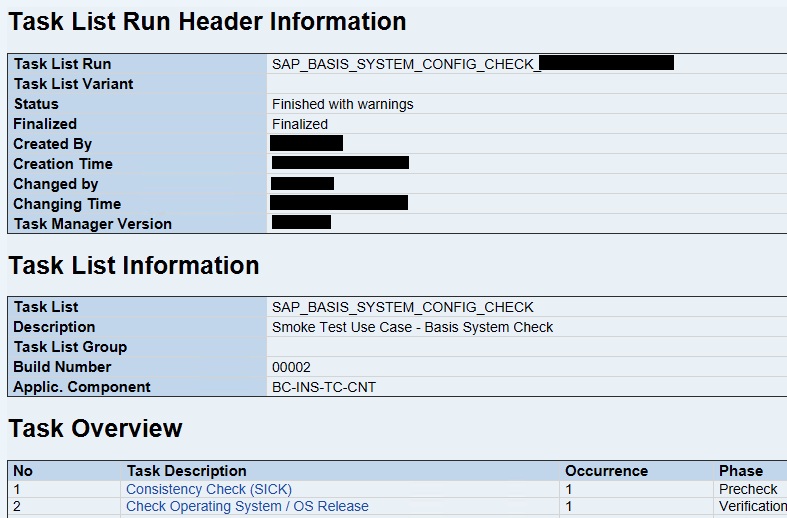Screen dimensions: 787x518
Task: Select the Task List Group label
Action: (x=70, y=347)
